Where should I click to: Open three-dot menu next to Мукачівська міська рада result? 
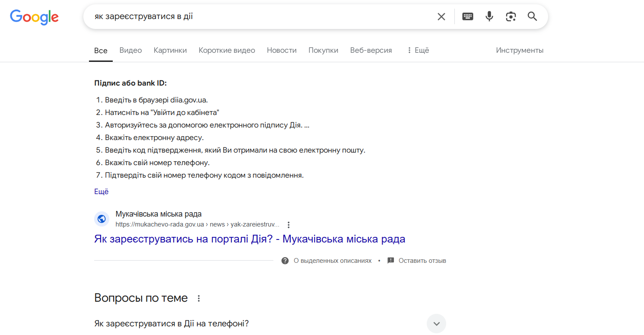[289, 225]
